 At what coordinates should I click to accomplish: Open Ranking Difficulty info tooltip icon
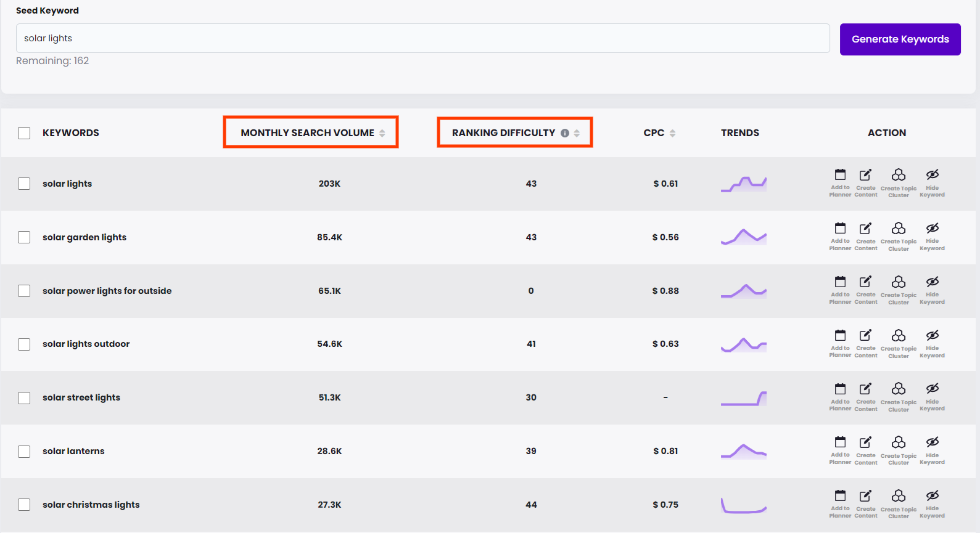(x=564, y=133)
